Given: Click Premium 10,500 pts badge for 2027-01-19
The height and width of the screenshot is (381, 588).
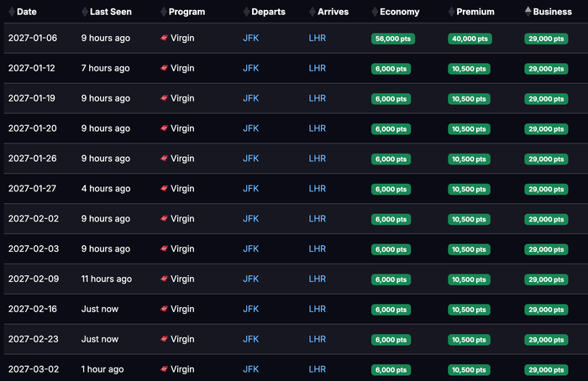Looking at the screenshot, I should coord(469,99).
